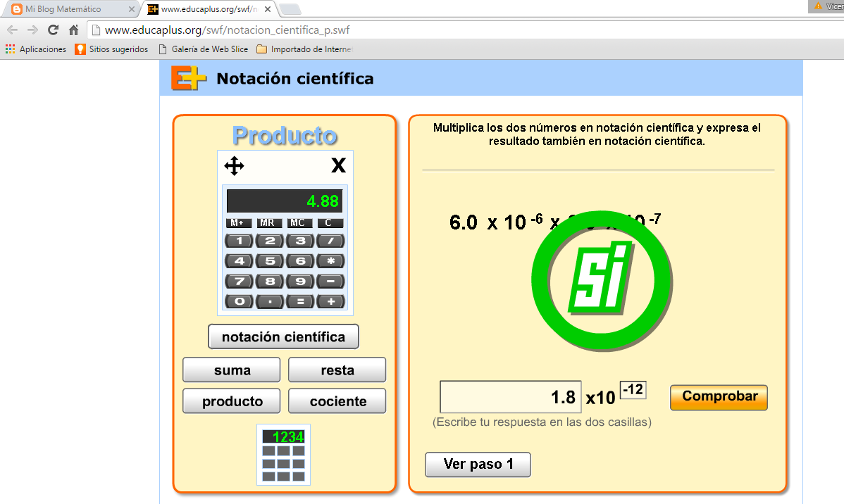Screen dimensions: 844x504
Task: Switch to the cociente exercise mode
Action: pos(337,401)
